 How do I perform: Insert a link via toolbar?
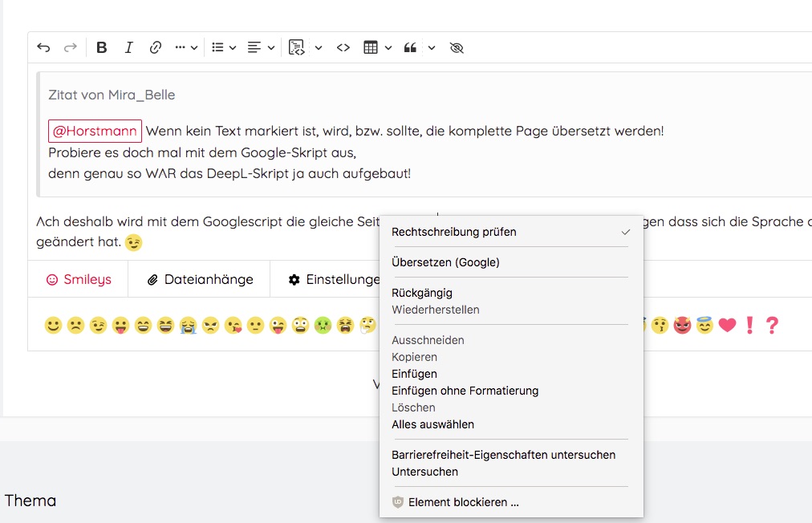coord(156,48)
